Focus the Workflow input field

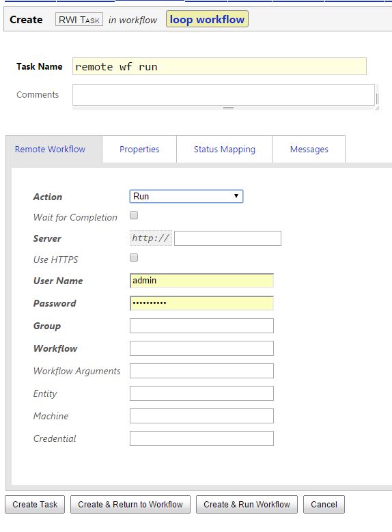tap(201, 348)
